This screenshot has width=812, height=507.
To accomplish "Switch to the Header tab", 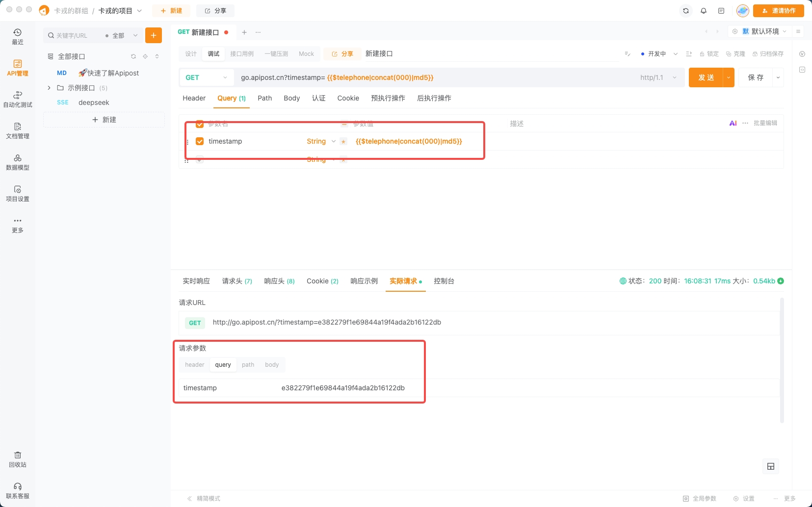I will click(194, 98).
